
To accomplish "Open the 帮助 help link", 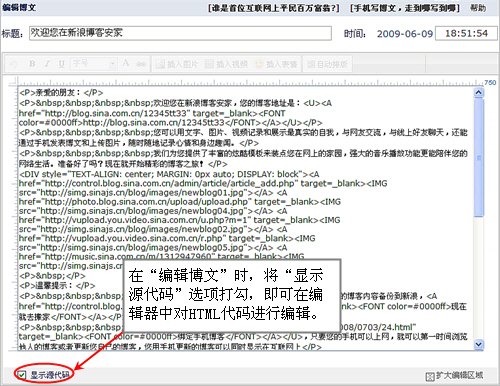I will pos(478,8).
